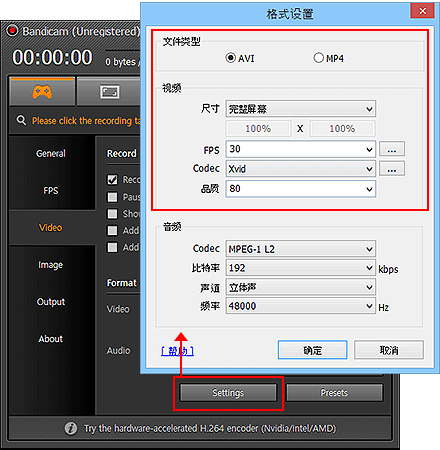Click the height 100% field
The height and width of the screenshot is (450, 440).
click(342, 129)
